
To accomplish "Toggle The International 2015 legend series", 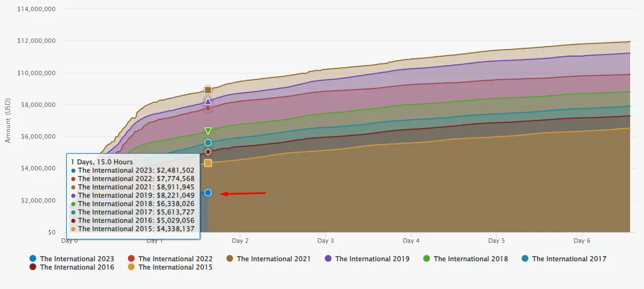I will (x=170, y=267).
